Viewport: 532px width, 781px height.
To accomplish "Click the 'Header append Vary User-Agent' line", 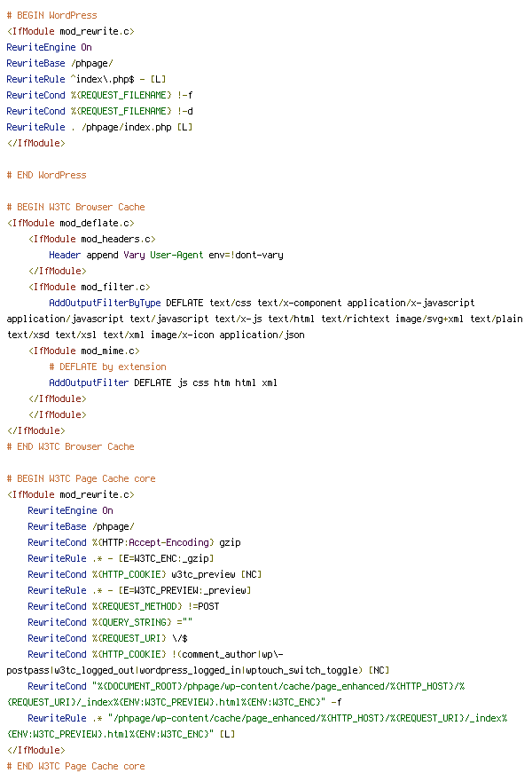I will 166,255.
